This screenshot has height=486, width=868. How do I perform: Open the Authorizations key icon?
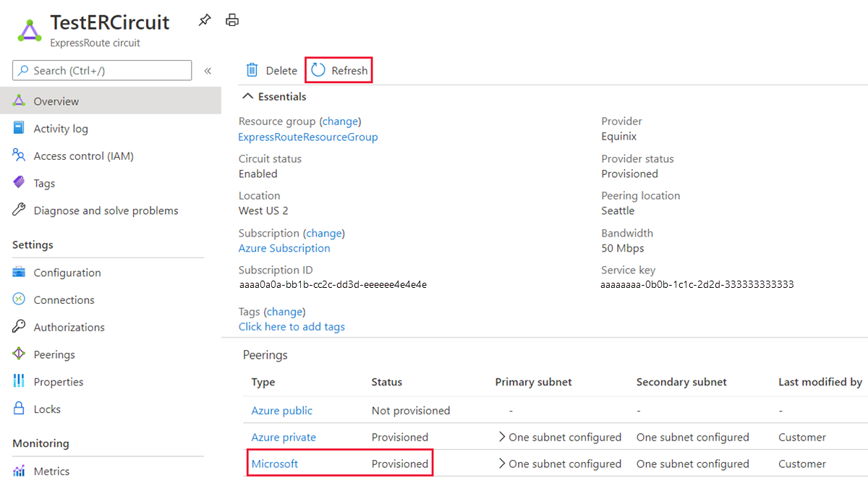[20, 327]
